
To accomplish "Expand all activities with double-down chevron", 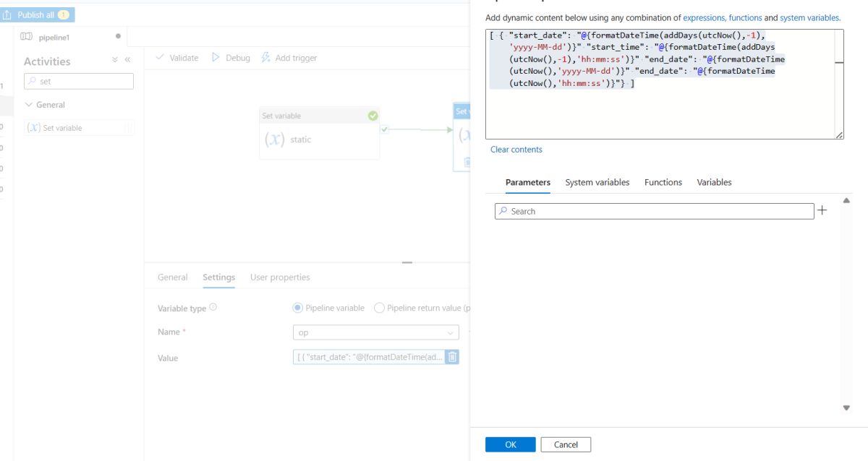I will point(115,61).
